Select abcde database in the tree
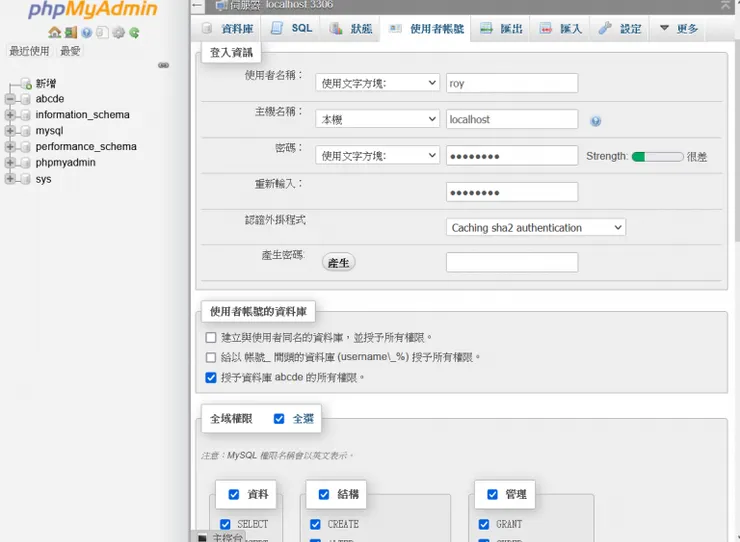This screenshot has width=740, height=542. point(50,99)
